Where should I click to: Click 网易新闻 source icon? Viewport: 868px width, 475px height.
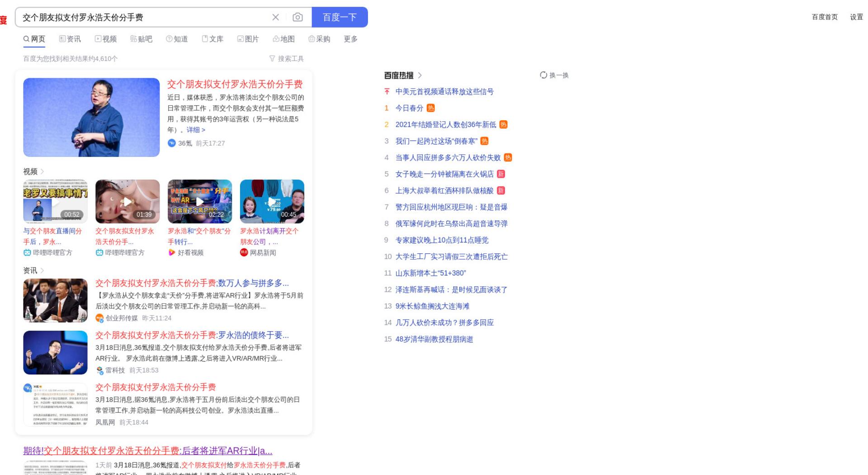[244, 252]
